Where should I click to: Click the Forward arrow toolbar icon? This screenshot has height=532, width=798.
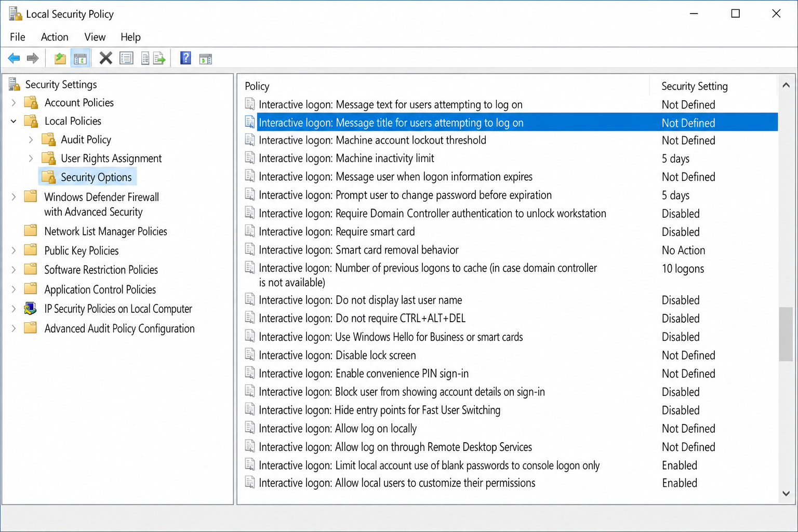tap(33, 58)
